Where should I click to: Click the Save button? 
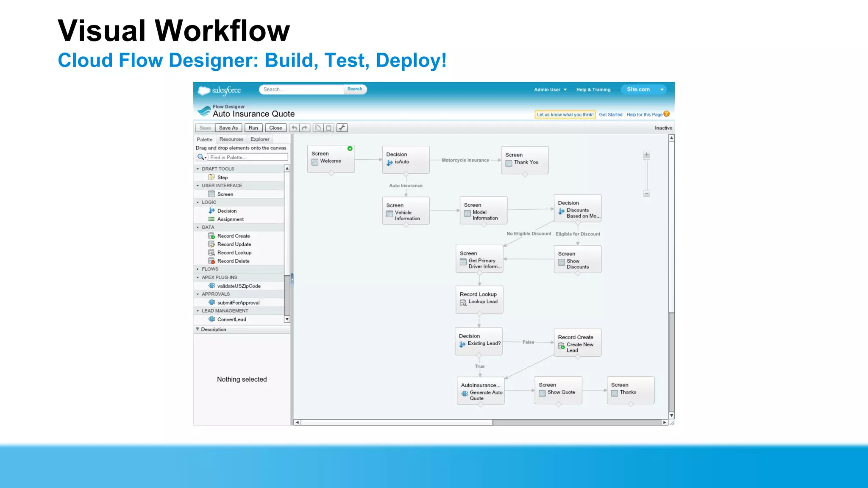(x=205, y=128)
